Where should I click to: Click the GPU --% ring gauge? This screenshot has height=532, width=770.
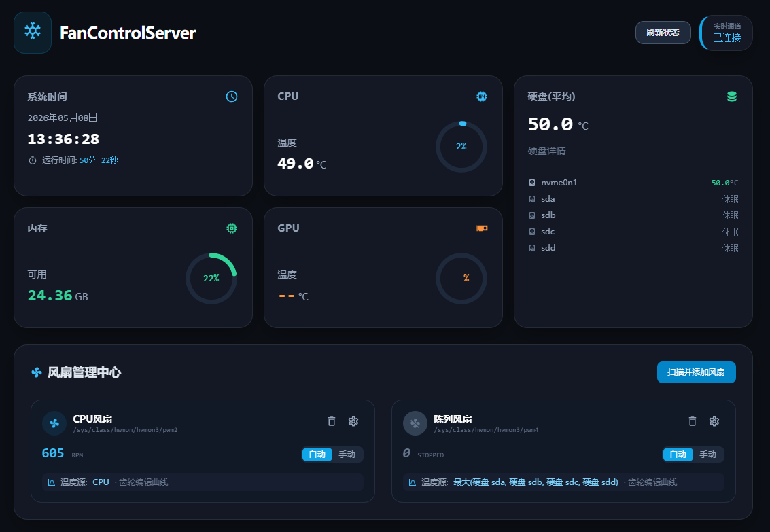tap(461, 279)
